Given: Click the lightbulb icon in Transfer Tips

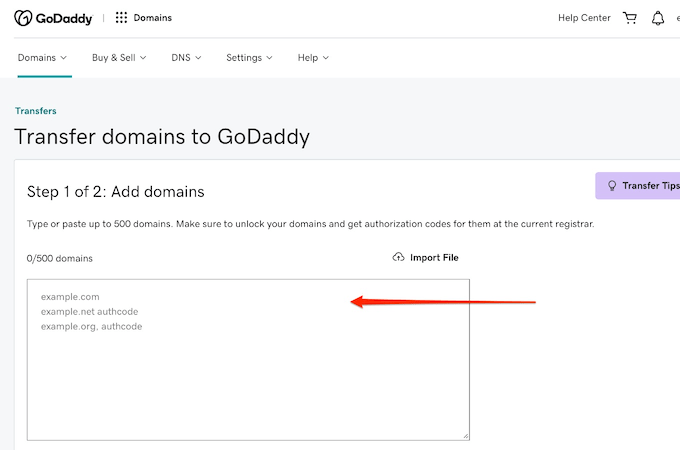Looking at the screenshot, I should click(612, 186).
